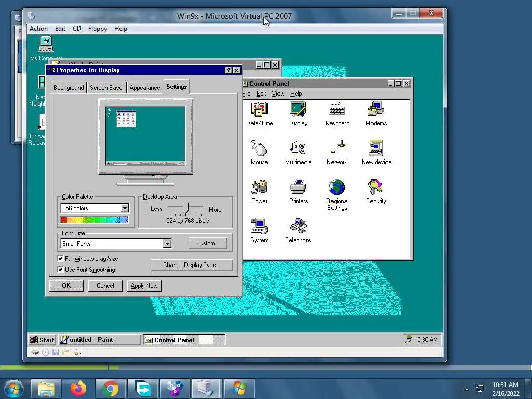The height and width of the screenshot is (399, 532).
Task: Open Firefox from the Windows 7 taskbar
Action: pos(78,389)
